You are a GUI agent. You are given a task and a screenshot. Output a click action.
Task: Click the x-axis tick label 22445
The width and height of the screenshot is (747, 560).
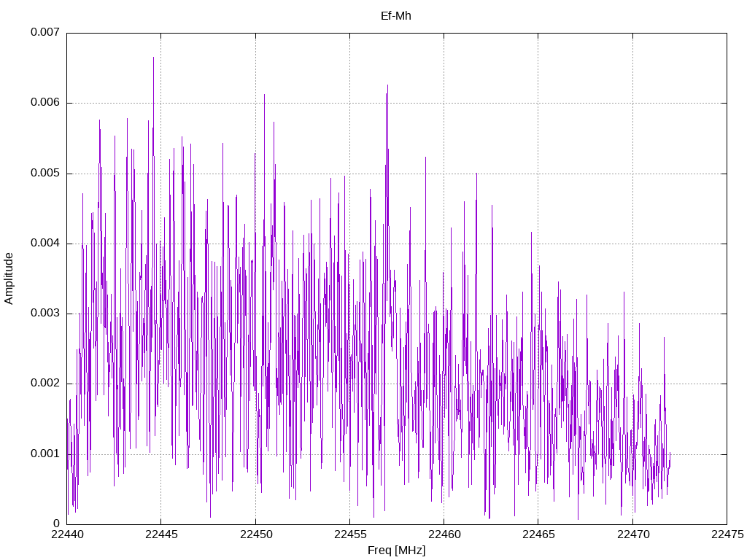pyautogui.click(x=161, y=534)
